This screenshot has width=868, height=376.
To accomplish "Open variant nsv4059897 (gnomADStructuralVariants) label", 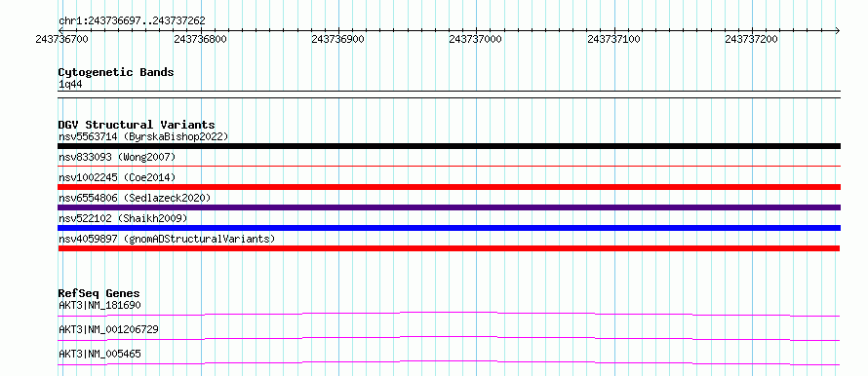I will [x=167, y=239].
